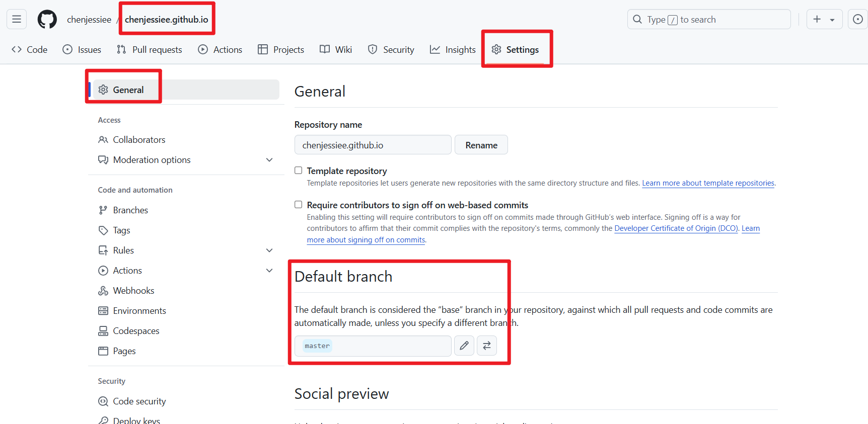The image size is (868, 424).
Task: Open the Projects tab
Action: (x=281, y=49)
